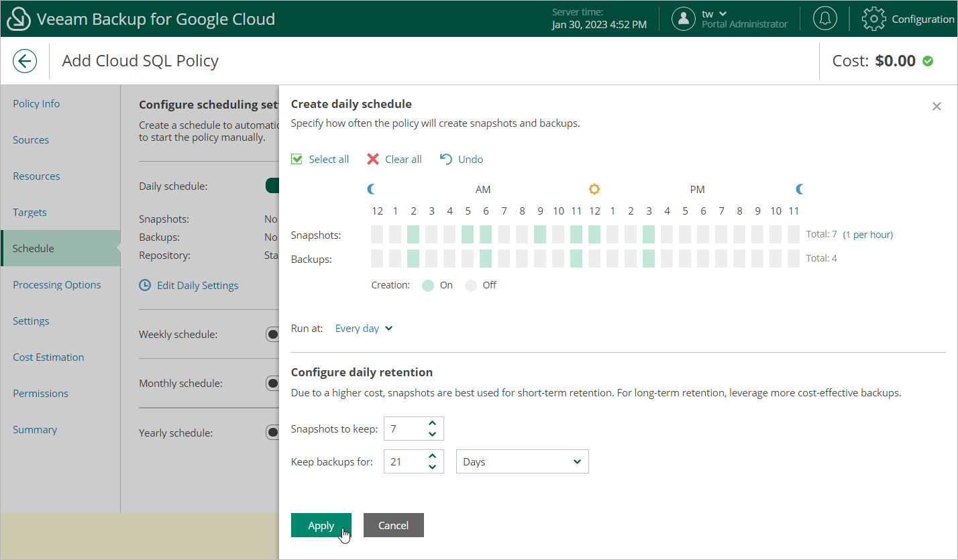Image resolution: width=958 pixels, height=560 pixels.
Task: Click the Total: 7 snapshots text
Action: (821, 235)
